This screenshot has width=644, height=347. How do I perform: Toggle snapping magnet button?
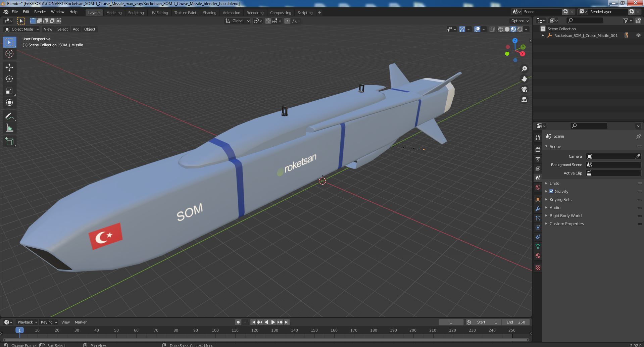[268, 21]
